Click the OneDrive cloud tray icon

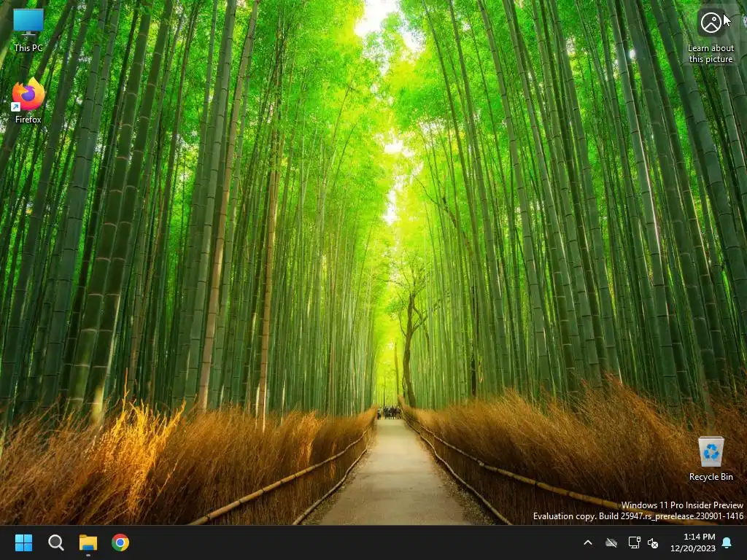tap(611, 542)
